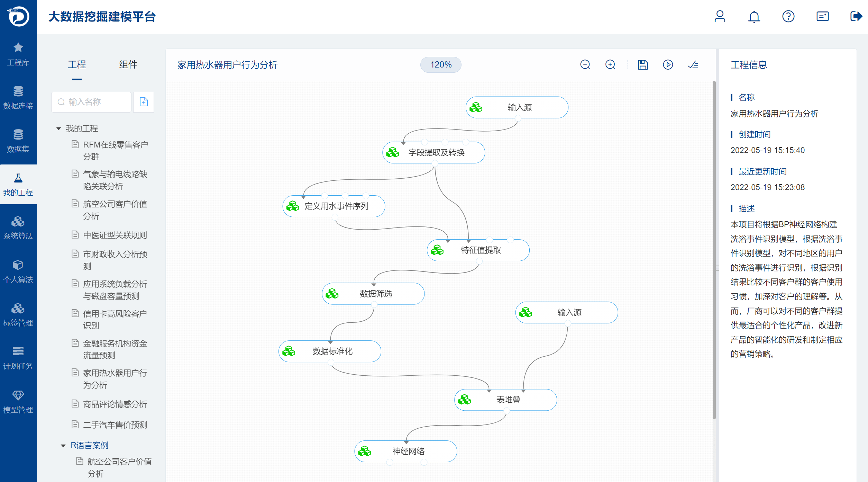868x482 pixels.
Task: Click the checklist validate icon in the toolbar
Action: pos(693,65)
